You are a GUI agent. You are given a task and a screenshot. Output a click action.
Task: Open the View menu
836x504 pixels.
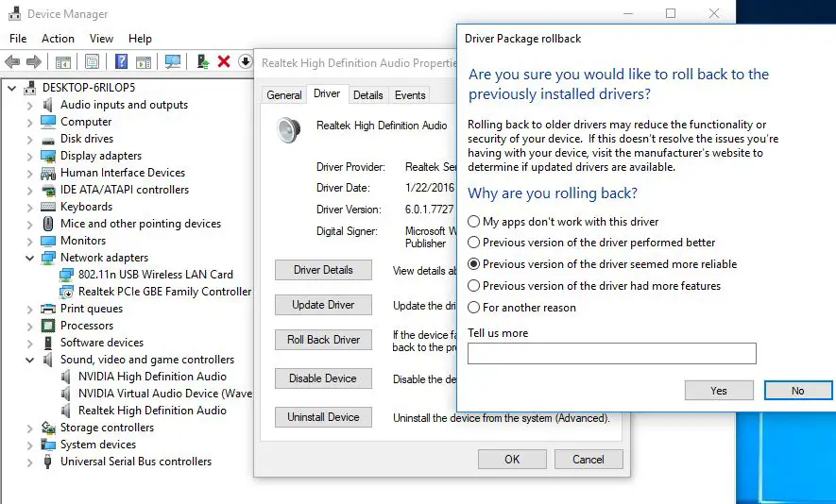pyautogui.click(x=101, y=39)
